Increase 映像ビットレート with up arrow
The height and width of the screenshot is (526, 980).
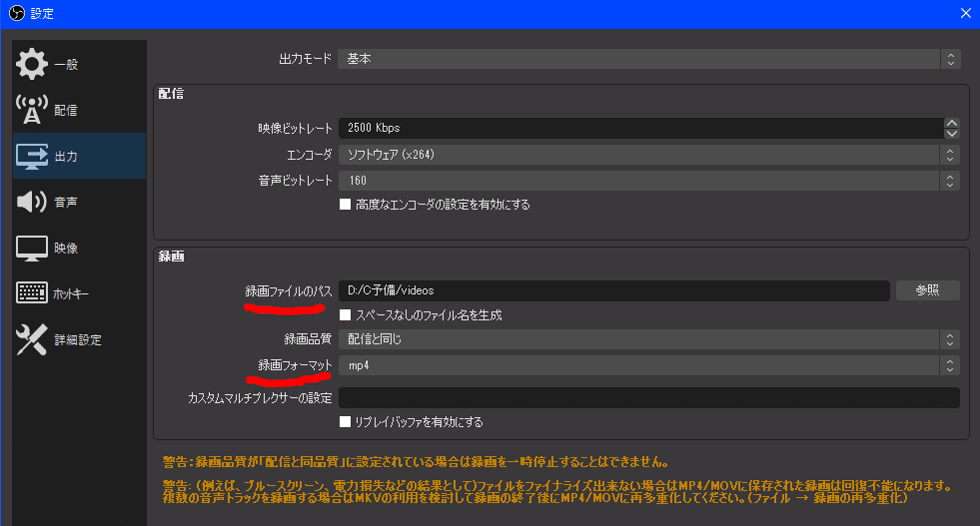952,123
